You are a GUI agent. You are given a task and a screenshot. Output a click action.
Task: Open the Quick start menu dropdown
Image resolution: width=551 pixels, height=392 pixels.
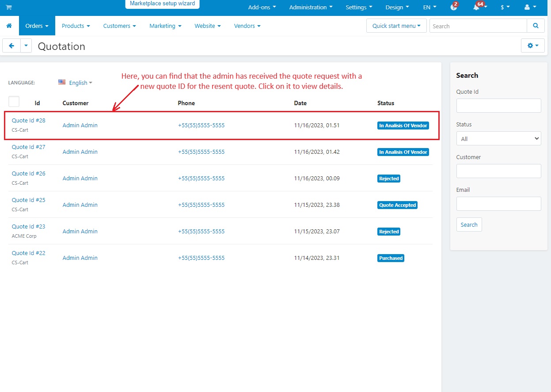click(396, 26)
